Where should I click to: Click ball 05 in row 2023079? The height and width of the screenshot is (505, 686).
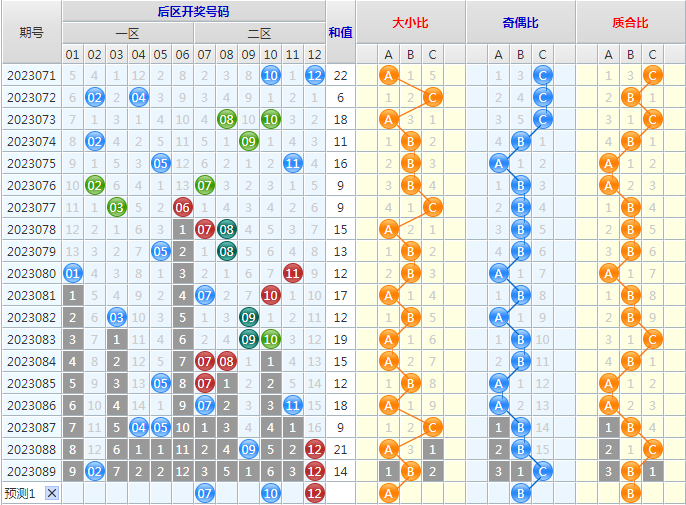click(x=161, y=252)
